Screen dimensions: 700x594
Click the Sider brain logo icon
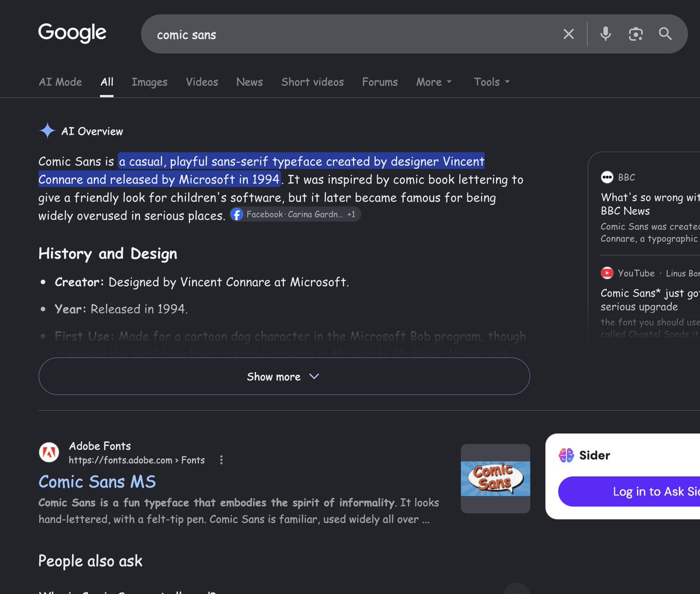pos(566,455)
